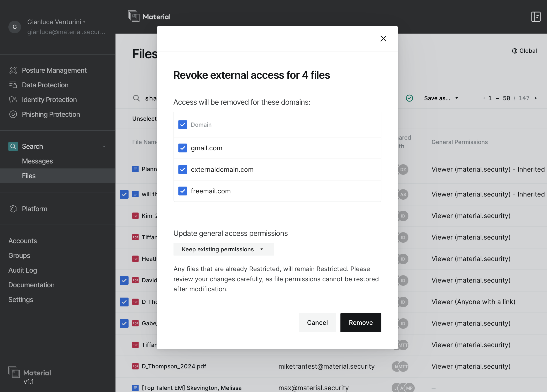Image resolution: width=547 pixels, height=392 pixels.
Task: Click the Platform hexagon icon
Action: pyautogui.click(x=13, y=209)
